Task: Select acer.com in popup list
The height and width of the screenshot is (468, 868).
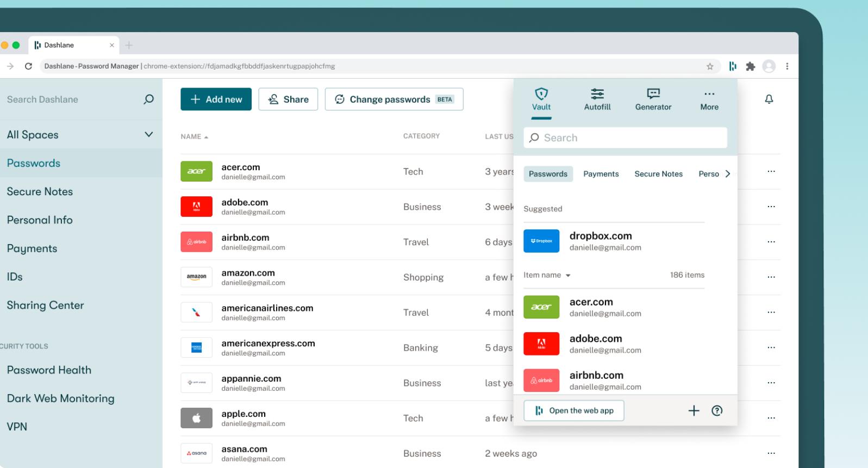Action: pos(614,307)
